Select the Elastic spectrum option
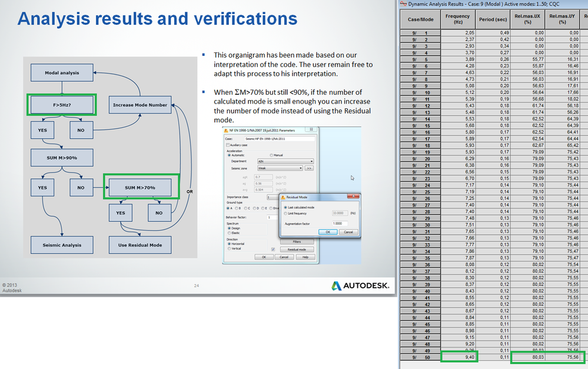 [229, 233]
